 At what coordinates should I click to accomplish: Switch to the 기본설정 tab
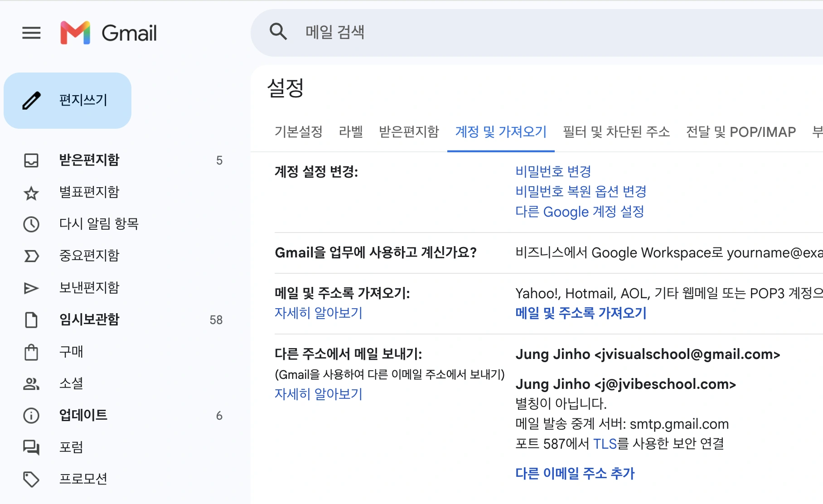point(299,132)
